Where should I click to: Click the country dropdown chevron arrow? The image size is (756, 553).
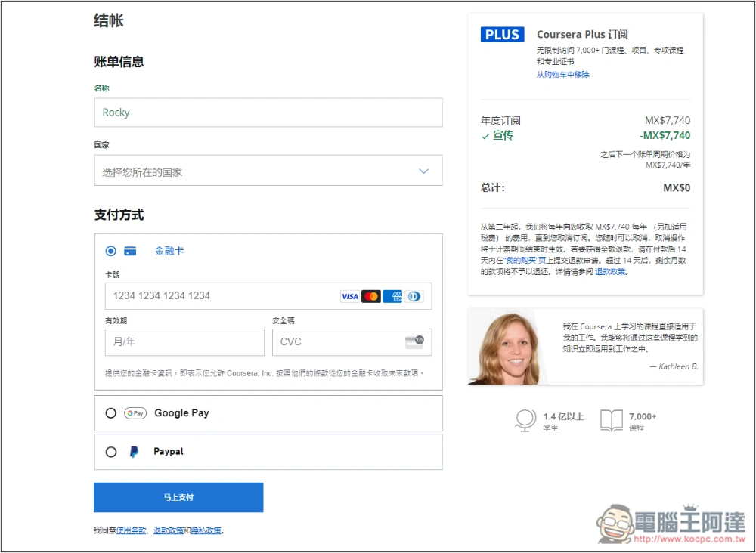424,171
